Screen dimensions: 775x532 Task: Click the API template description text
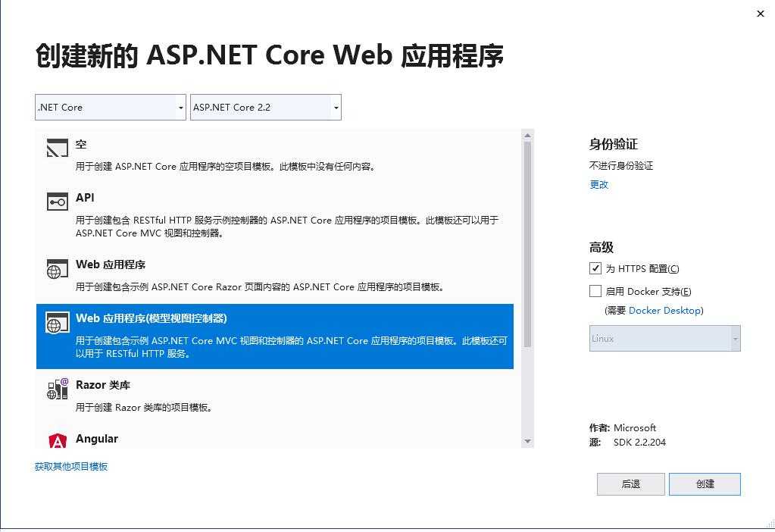click(x=287, y=227)
